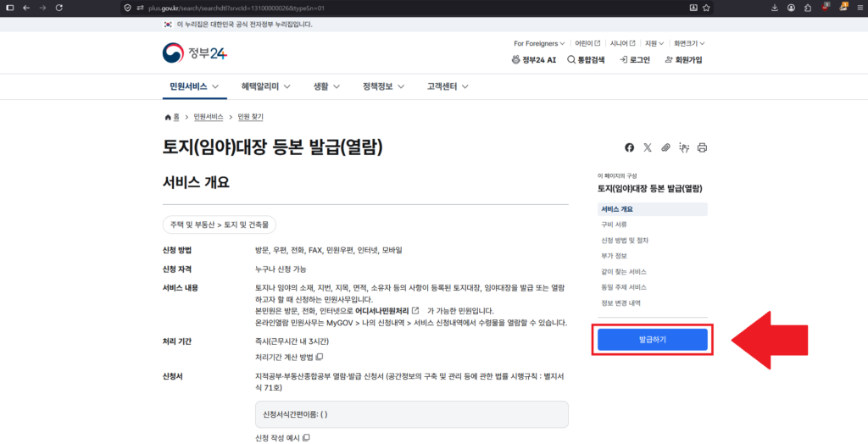Click orange-badge extension icon
Viewport: 868px width, 444px height.
[x=843, y=7]
